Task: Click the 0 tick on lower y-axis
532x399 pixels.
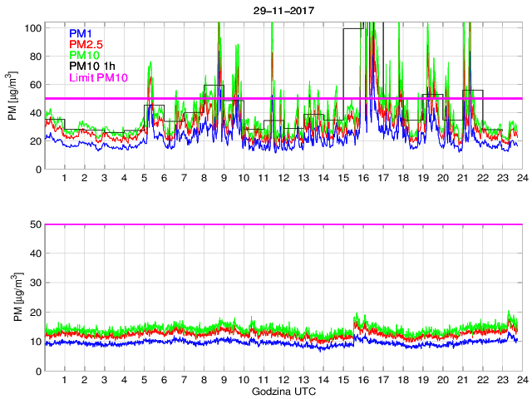Action: pyautogui.click(x=38, y=371)
